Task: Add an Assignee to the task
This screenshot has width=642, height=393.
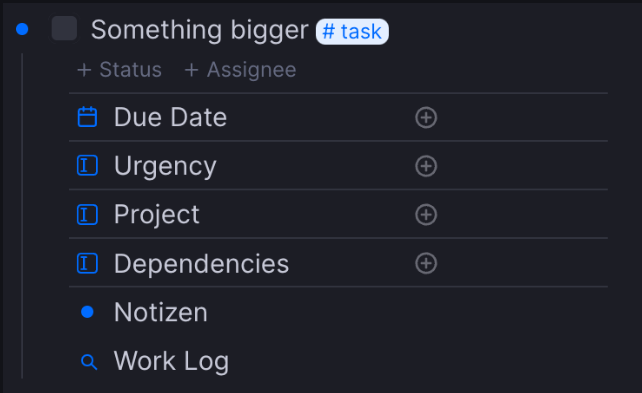Action: pos(240,70)
